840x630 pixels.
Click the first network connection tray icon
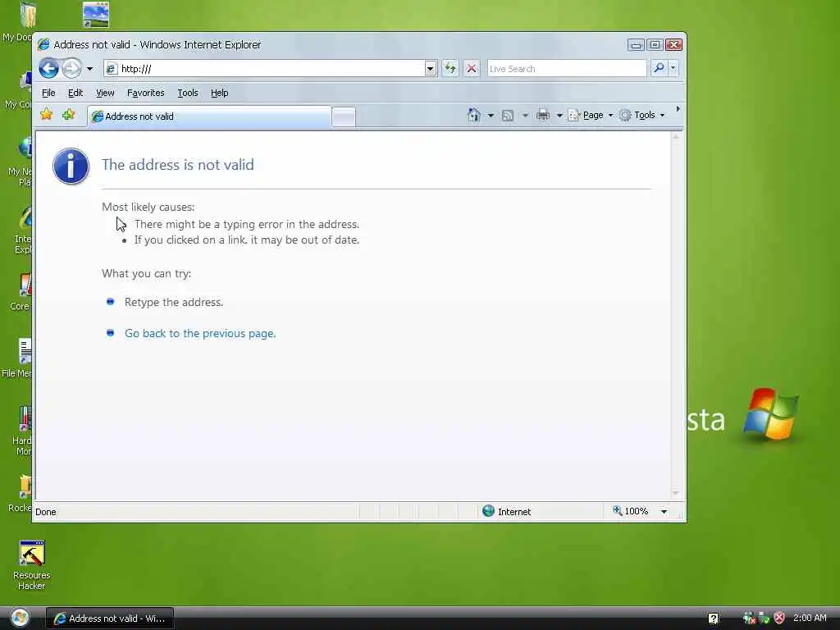(749, 619)
